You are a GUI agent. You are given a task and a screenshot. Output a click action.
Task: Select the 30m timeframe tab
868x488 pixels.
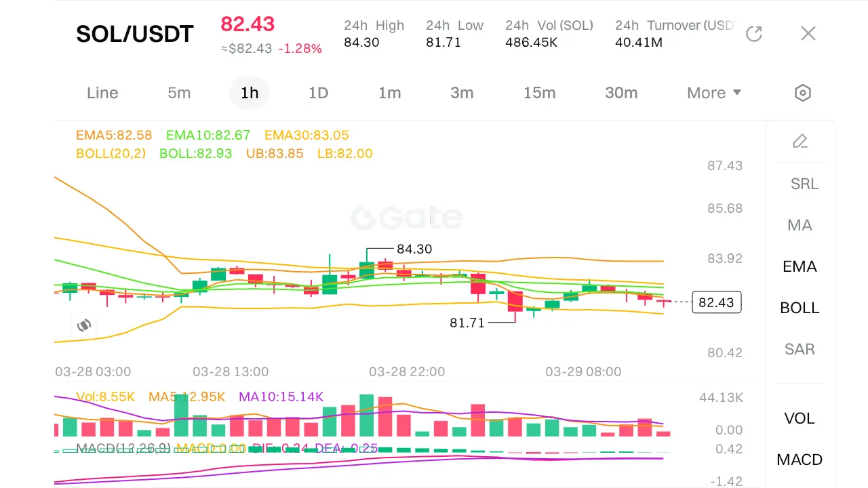(621, 93)
